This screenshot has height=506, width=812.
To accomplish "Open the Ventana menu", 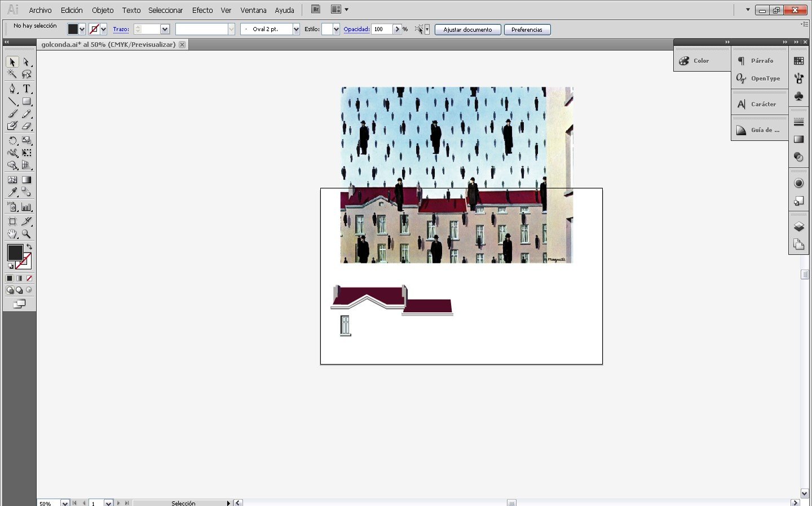I will coord(253,10).
